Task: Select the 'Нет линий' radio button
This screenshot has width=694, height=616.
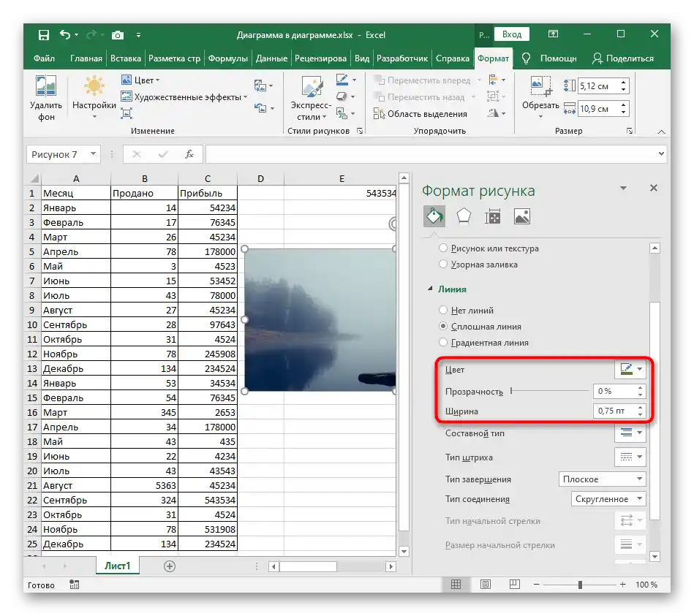Action: click(442, 311)
